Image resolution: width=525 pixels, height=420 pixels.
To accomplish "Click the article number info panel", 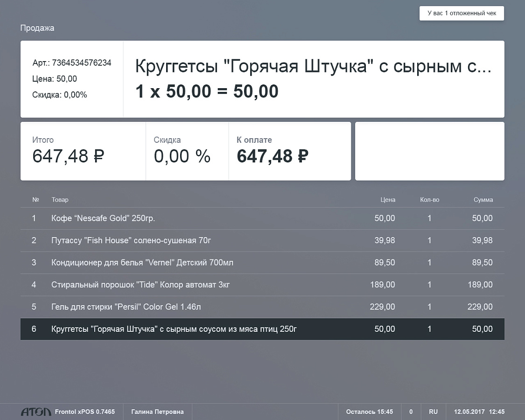I will coord(72,79).
